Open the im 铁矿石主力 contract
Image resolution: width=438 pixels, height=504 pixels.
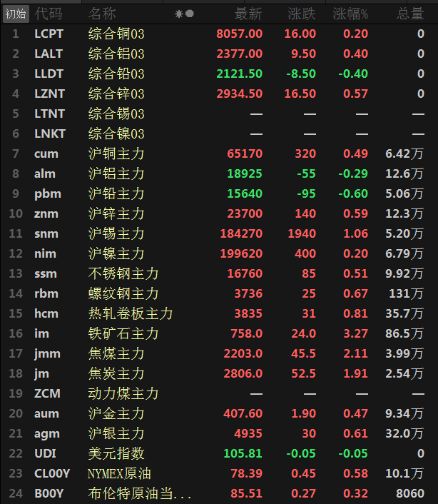219,333
